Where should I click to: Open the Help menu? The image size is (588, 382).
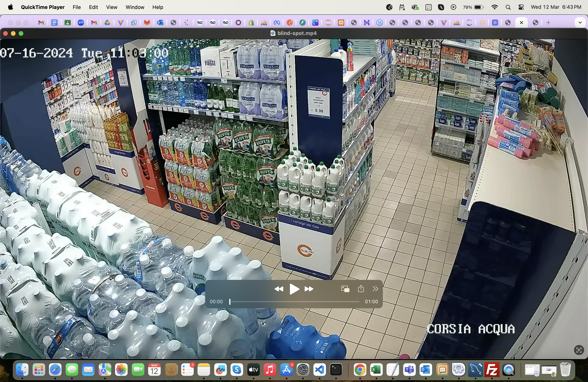[x=158, y=7]
